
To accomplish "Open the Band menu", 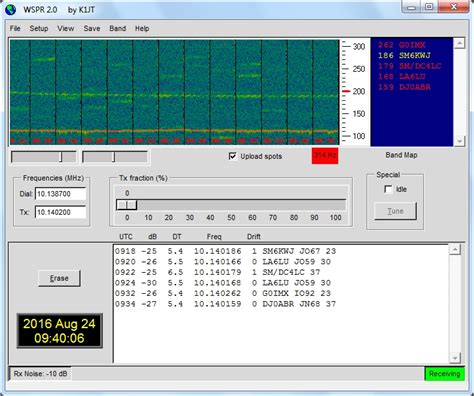I will [117, 29].
